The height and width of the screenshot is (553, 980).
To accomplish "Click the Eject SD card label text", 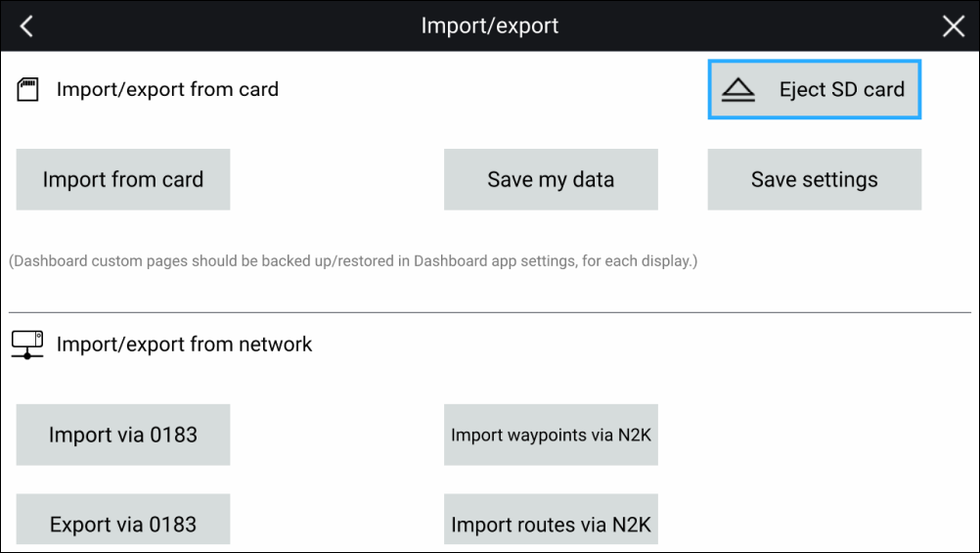I will (x=841, y=90).
